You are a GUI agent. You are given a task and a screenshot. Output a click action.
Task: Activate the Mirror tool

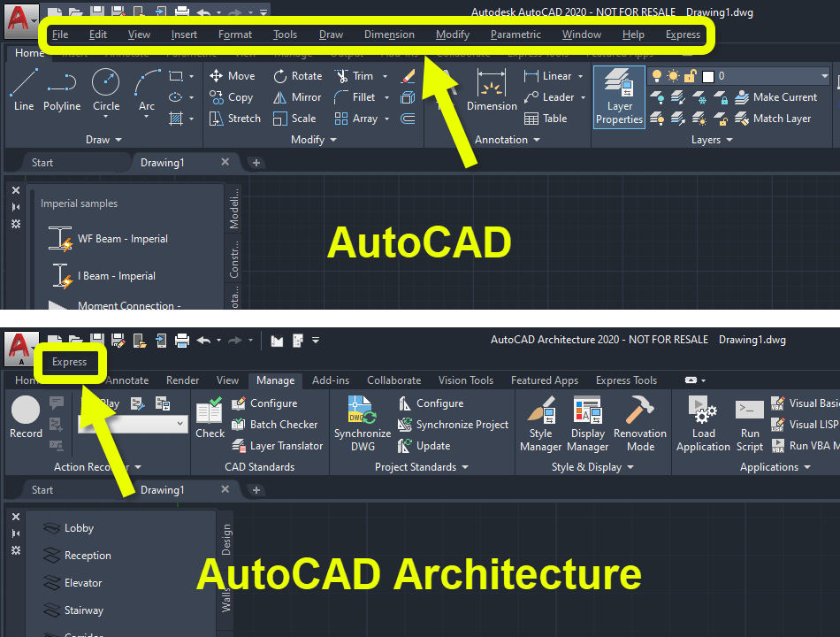pyautogui.click(x=296, y=97)
